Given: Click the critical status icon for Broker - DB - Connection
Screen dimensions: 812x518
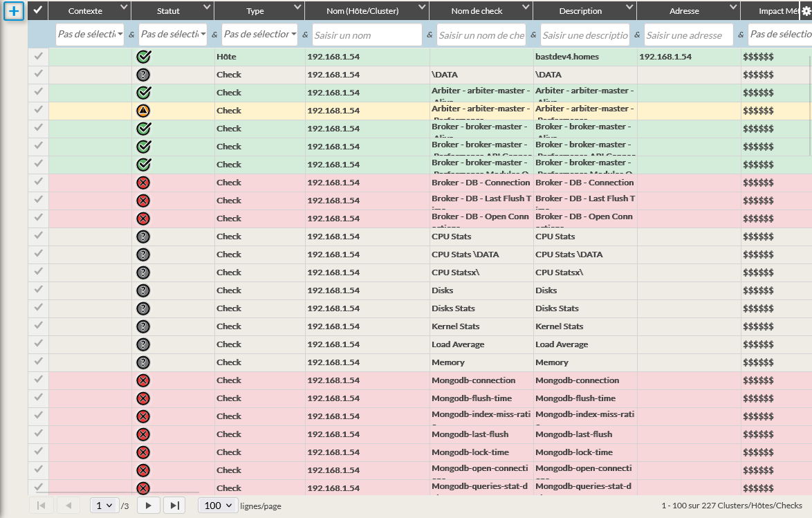Looking at the screenshot, I should [x=144, y=183].
